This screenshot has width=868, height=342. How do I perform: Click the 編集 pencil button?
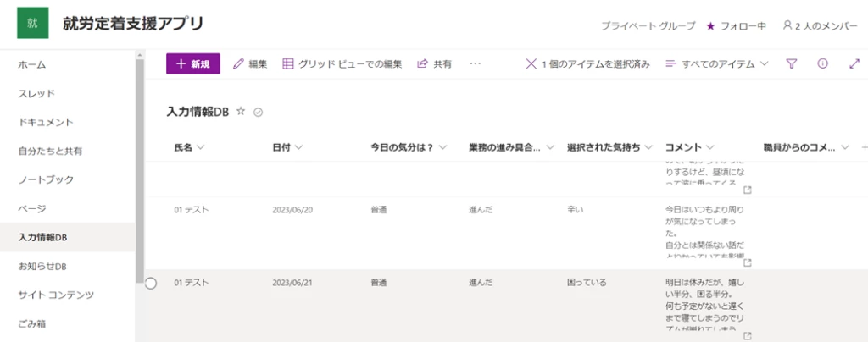(x=250, y=64)
